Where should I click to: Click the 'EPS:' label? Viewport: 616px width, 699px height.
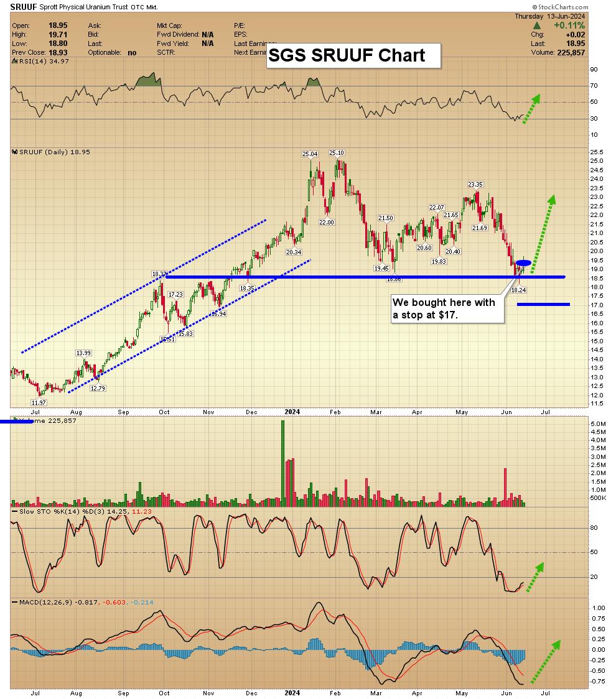240,35
